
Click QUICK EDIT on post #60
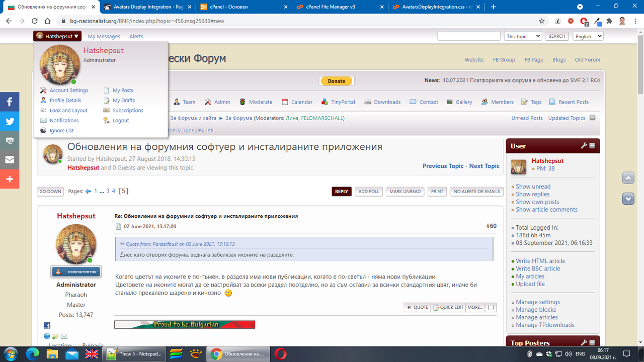448,307
